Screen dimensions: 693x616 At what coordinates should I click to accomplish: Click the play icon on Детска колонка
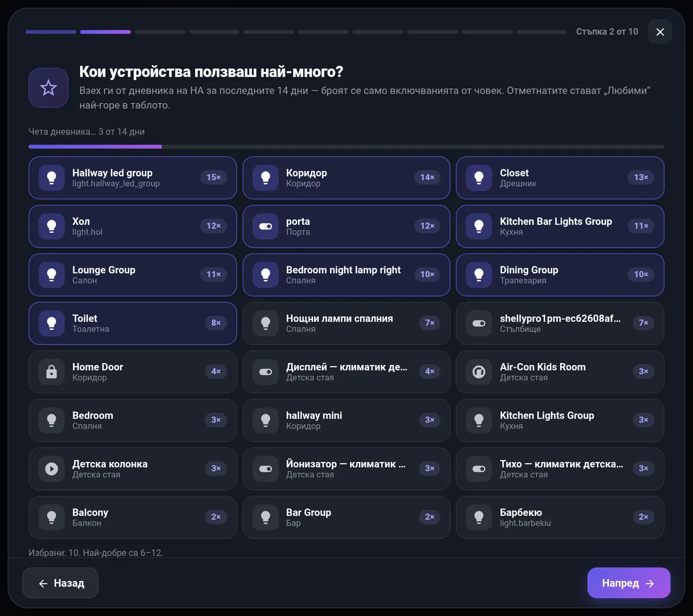tap(51, 469)
